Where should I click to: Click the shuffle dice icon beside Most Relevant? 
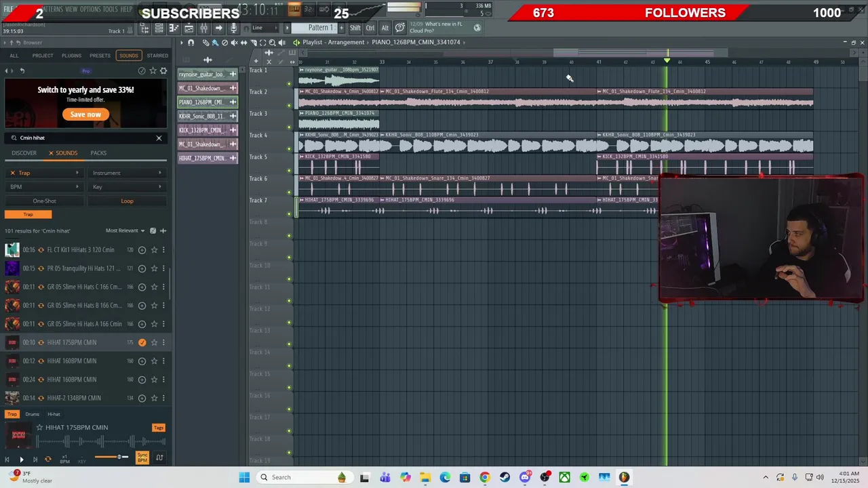click(153, 230)
